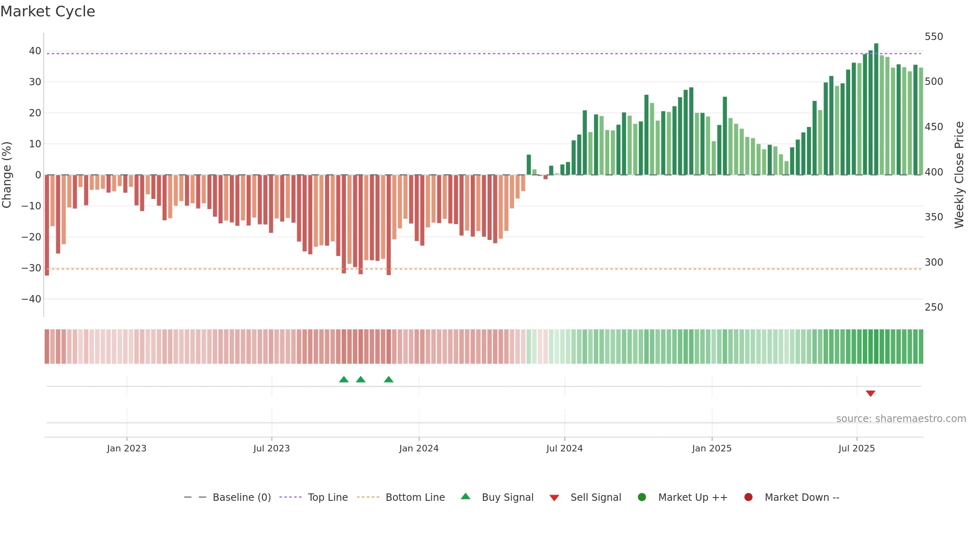
Task: Click the first red bar at chart start
Action: [x=47, y=225]
